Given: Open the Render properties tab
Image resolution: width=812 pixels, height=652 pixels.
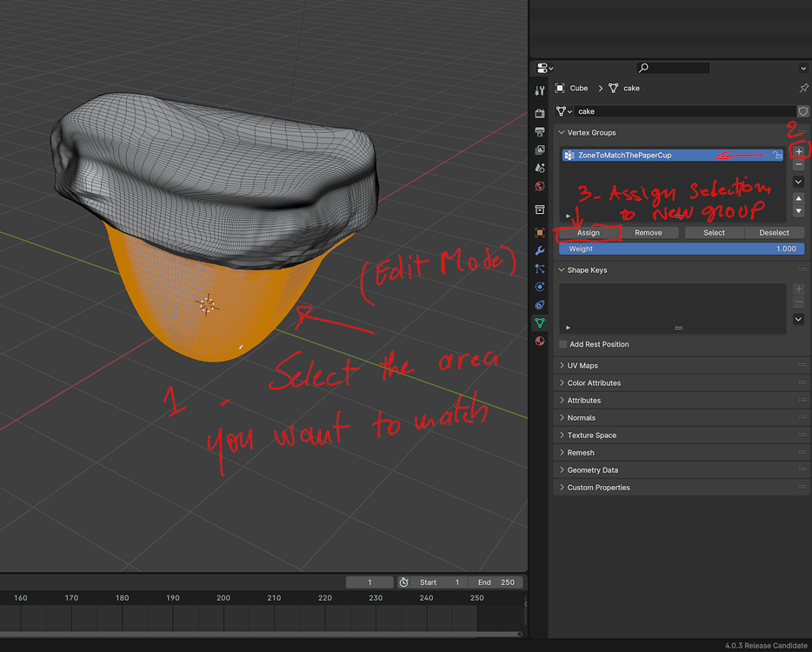Looking at the screenshot, I should [x=540, y=113].
